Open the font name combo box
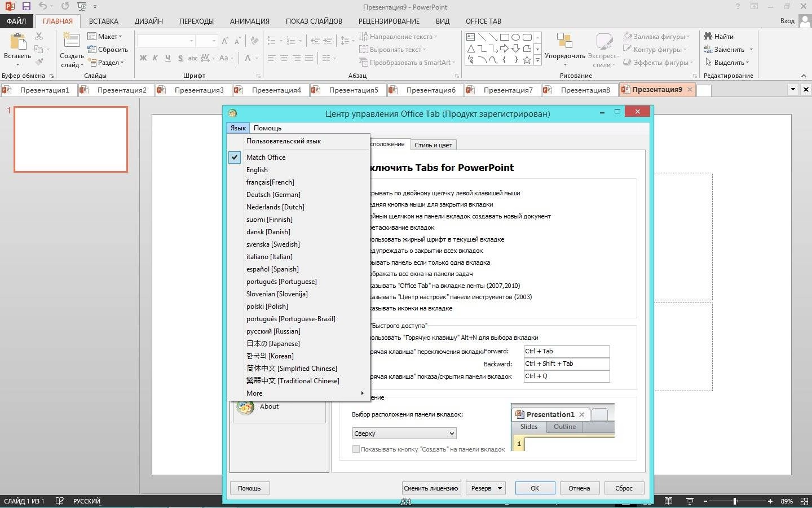812x508 pixels. (x=166, y=41)
